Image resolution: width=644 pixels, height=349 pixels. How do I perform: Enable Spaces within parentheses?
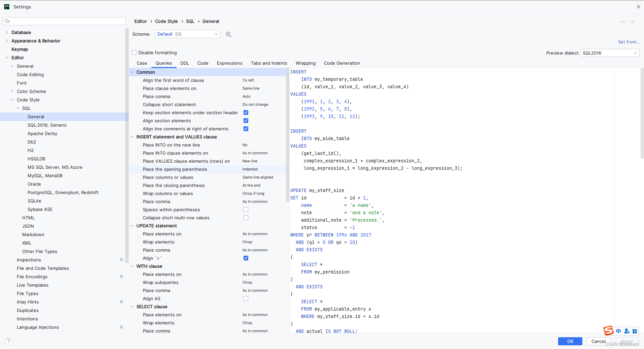(x=246, y=210)
